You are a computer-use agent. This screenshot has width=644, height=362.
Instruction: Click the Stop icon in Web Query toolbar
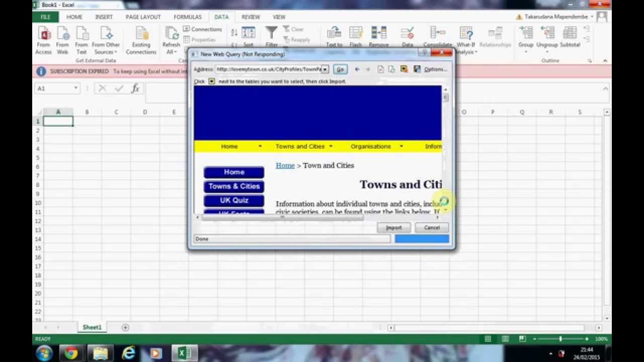click(x=380, y=69)
